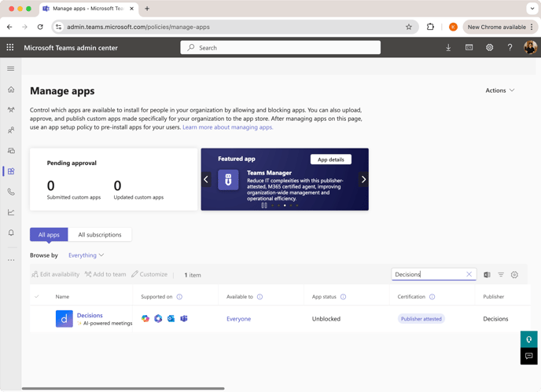541x392 pixels.
Task: Click the Publisher attested badge
Action: point(421,319)
